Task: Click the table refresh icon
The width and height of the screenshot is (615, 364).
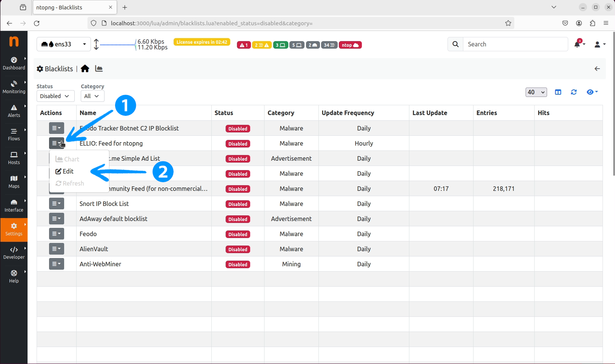Action: (x=573, y=92)
